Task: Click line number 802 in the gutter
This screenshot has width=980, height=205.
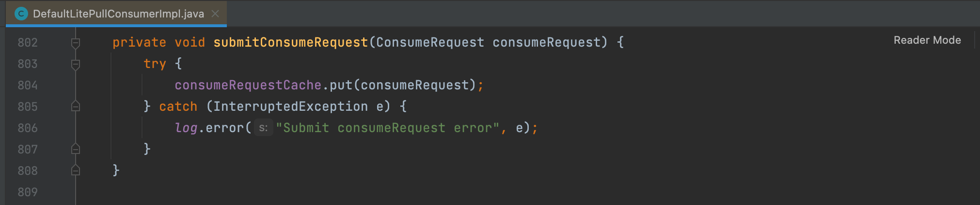Action: pos(28,43)
